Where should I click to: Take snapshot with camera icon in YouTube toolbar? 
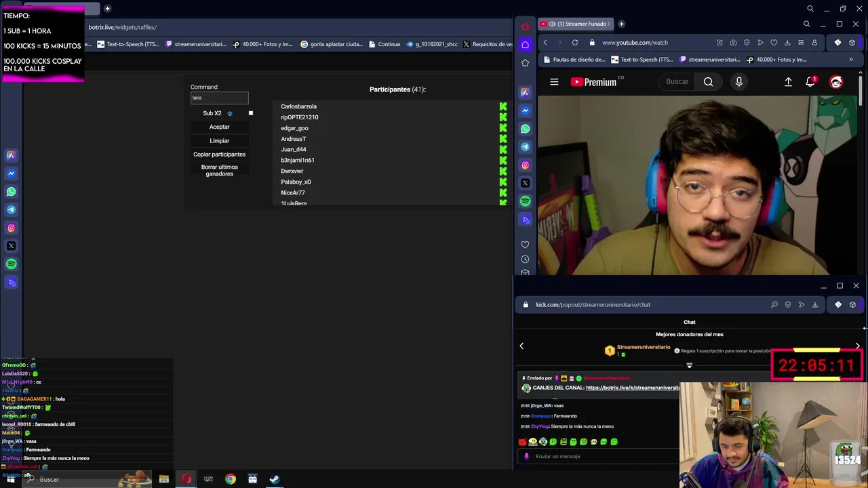[733, 43]
